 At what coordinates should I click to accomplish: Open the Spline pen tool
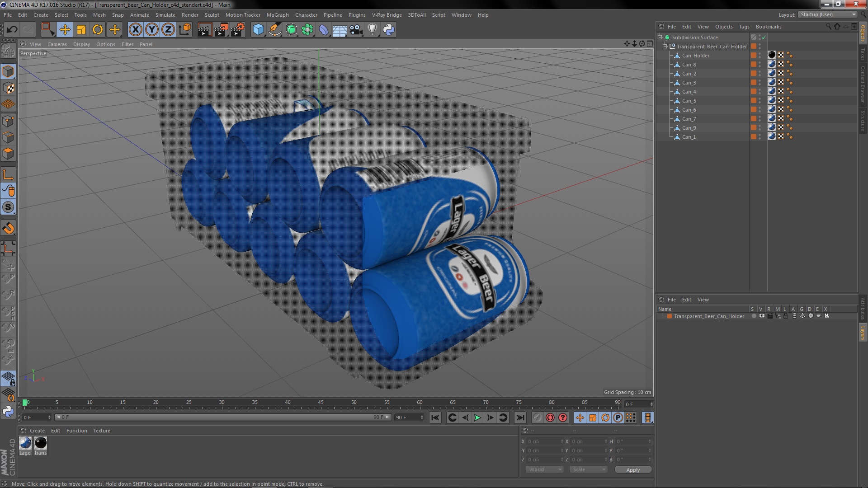(x=274, y=30)
